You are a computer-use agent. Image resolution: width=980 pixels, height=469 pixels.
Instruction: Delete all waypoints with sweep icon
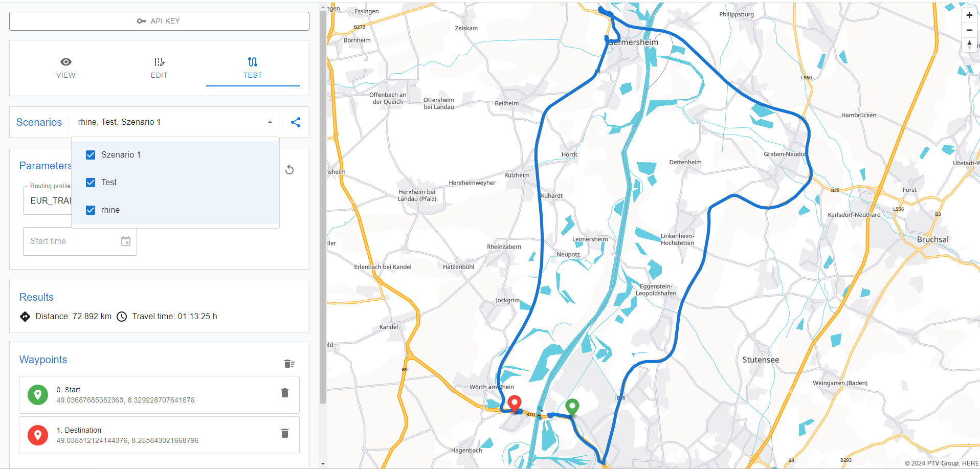(289, 364)
